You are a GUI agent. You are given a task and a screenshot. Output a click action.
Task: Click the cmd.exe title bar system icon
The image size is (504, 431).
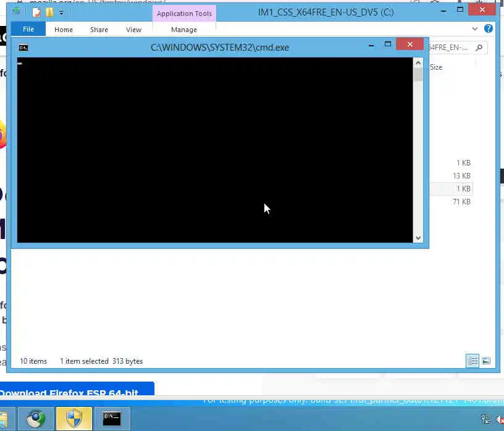click(x=23, y=48)
